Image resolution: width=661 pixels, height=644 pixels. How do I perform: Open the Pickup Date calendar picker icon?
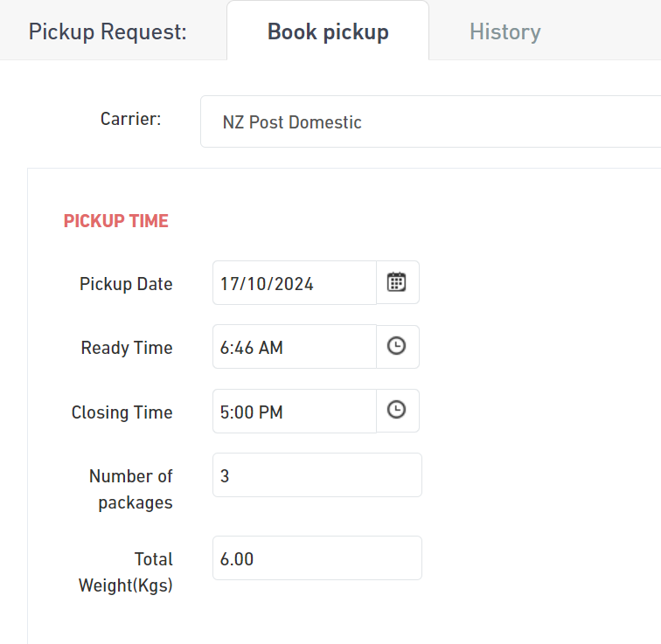[x=397, y=282]
